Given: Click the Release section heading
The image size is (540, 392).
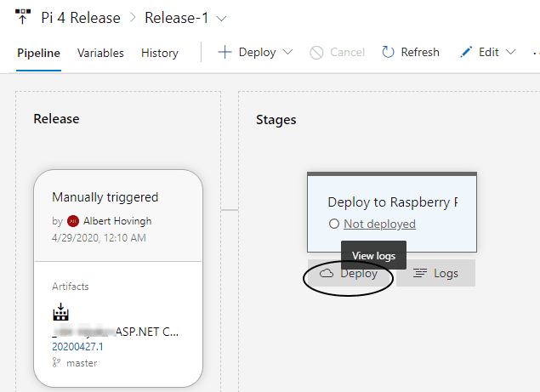Looking at the screenshot, I should point(56,119).
